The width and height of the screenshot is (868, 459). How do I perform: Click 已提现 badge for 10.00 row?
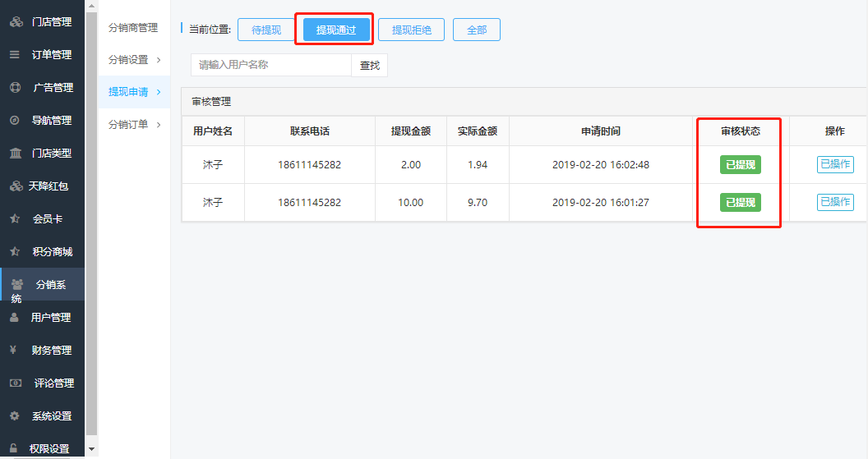pyautogui.click(x=740, y=202)
